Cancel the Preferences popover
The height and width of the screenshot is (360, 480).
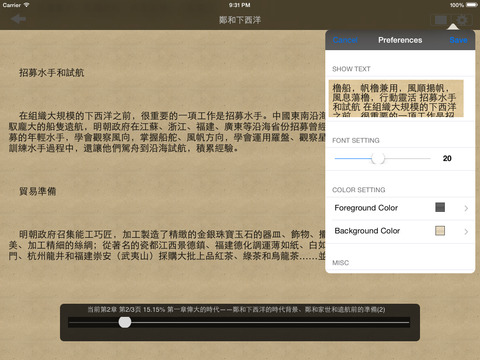coord(345,40)
